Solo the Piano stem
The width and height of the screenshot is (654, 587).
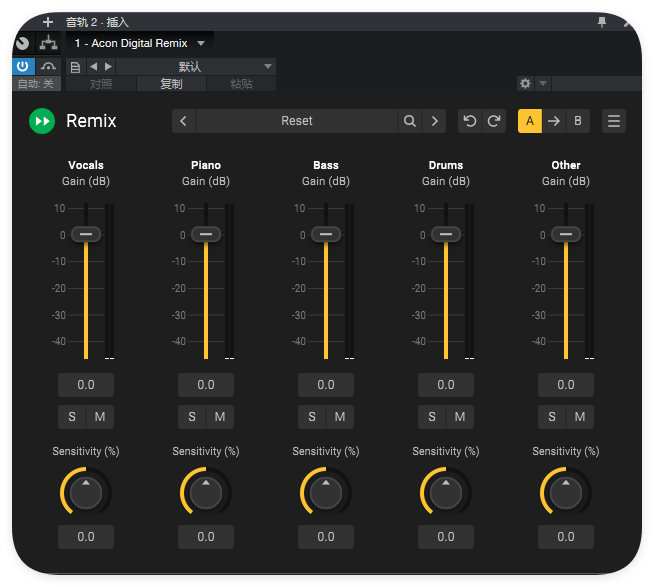(x=192, y=417)
